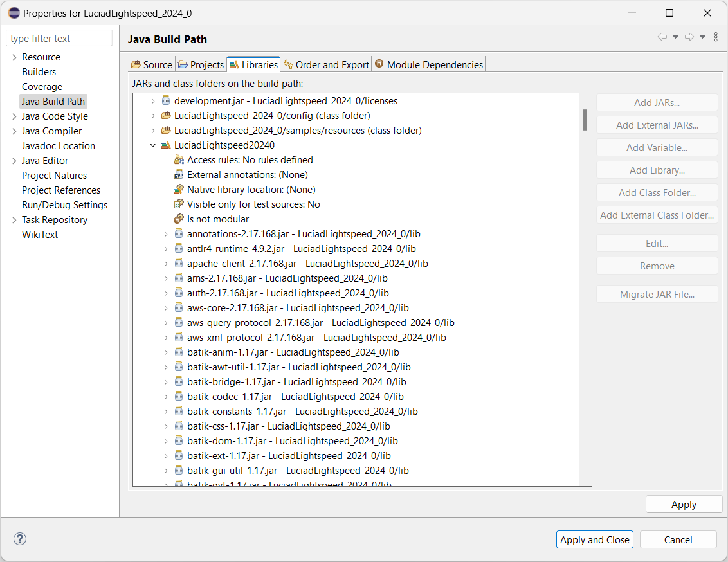Click the External annotations icon
Image resolution: width=728 pixels, height=562 pixels.
[179, 175]
